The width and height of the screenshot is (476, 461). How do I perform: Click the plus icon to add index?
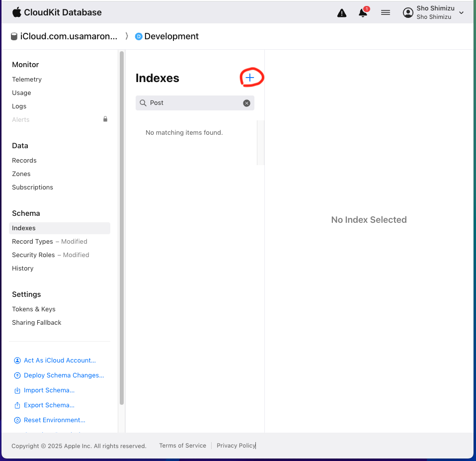(250, 78)
